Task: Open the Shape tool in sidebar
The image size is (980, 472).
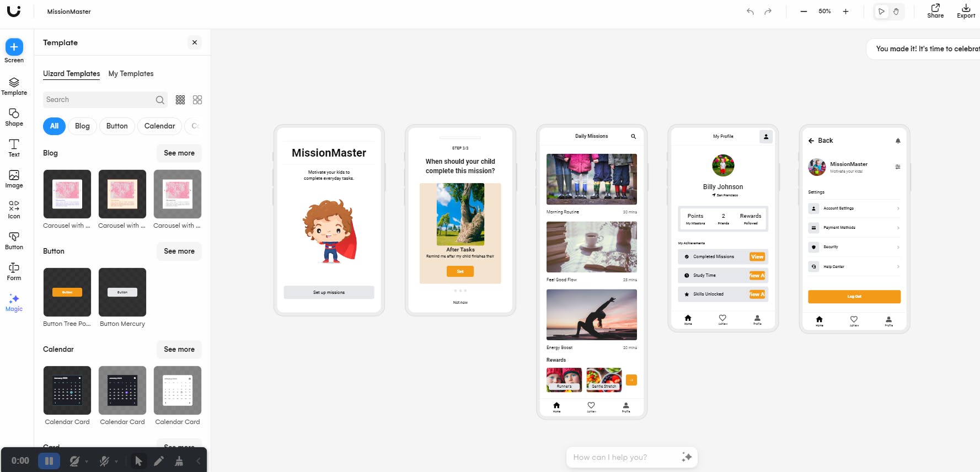Action: pyautogui.click(x=14, y=117)
